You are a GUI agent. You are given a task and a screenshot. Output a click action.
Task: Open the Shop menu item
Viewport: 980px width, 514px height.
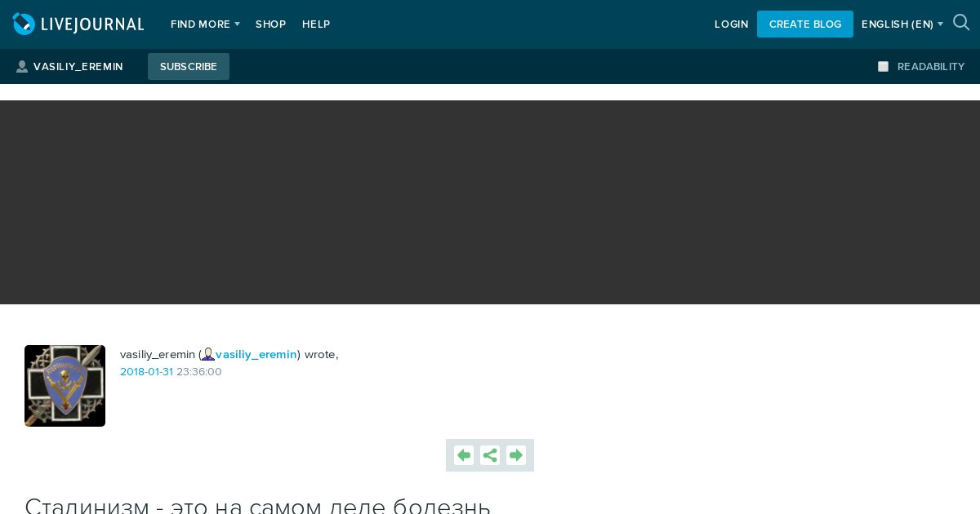[x=271, y=24]
